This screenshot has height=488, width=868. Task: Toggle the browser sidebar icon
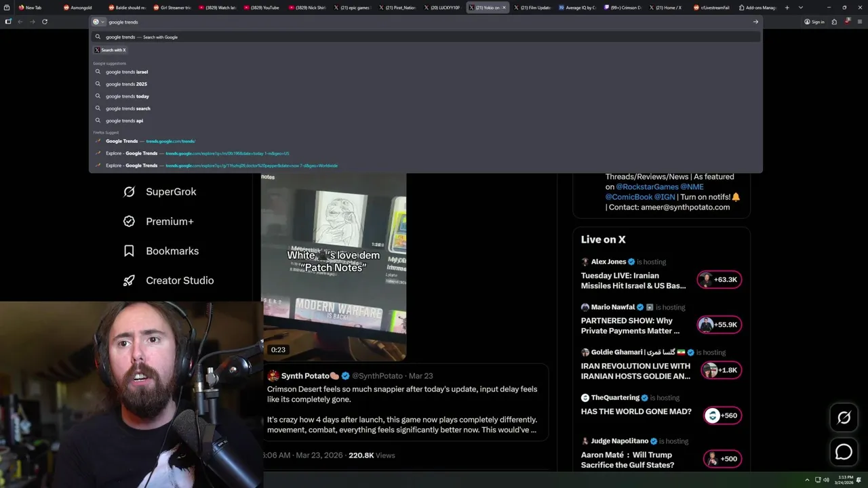coord(8,22)
